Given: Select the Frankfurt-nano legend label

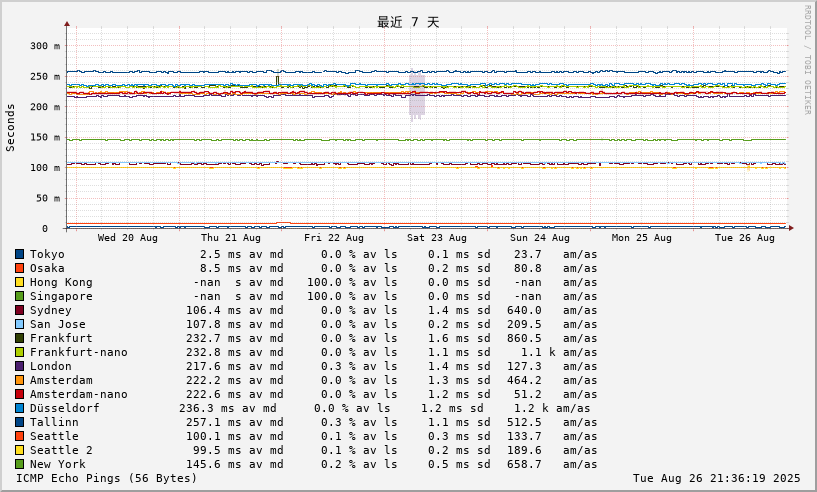Looking at the screenshot, I should [x=79, y=353].
